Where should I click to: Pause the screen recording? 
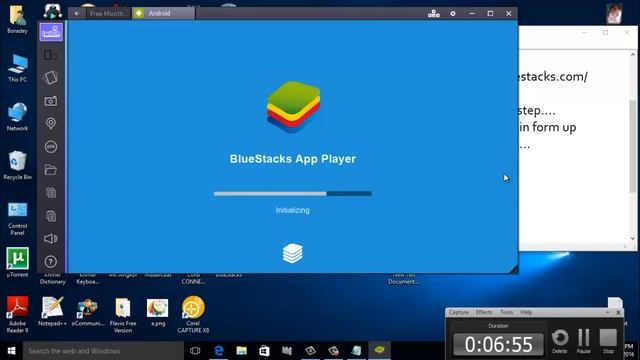(584, 342)
